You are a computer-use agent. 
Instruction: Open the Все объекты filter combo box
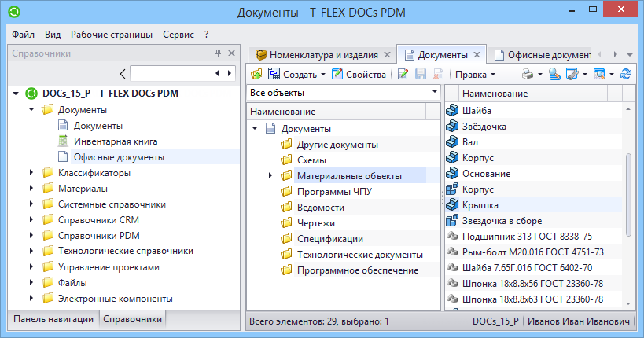(x=344, y=93)
